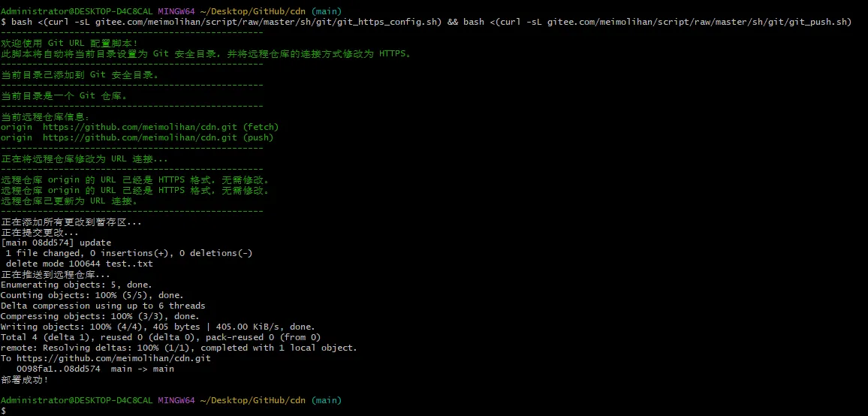Viewport: 868px width, 416px height.
Task: Click the '[main 08dd574] update' commit line
Action: (56, 243)
